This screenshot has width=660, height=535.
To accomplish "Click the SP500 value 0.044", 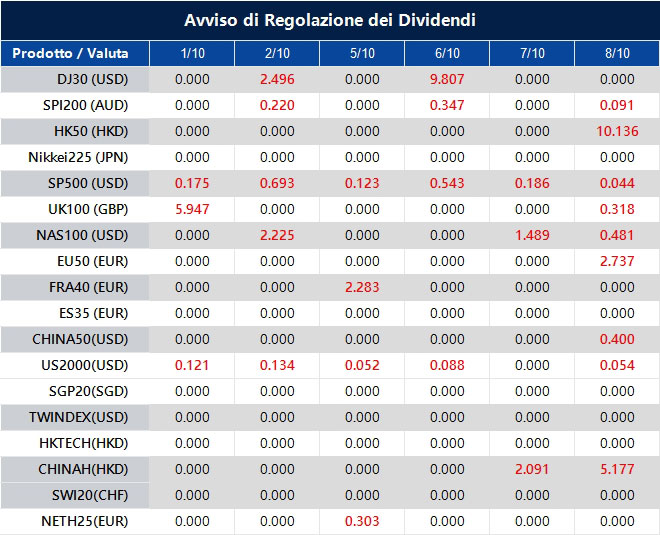I will click(617, 184).
